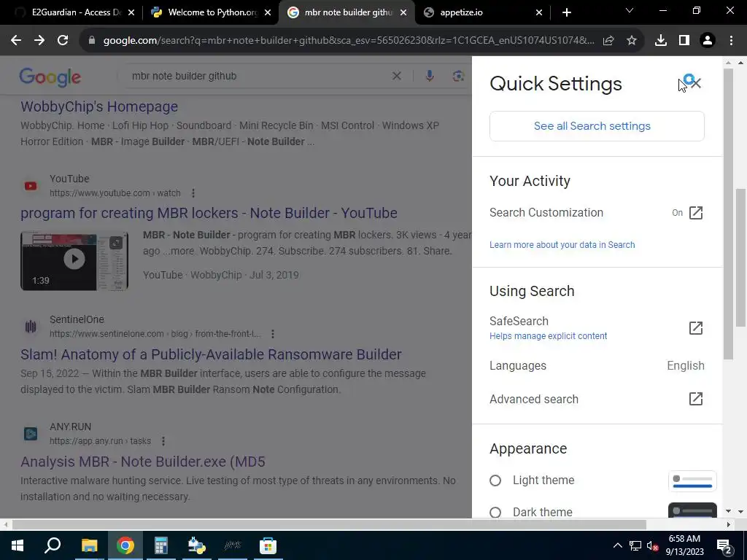Play the 1:39 YouTube video thumbnail

74,261
